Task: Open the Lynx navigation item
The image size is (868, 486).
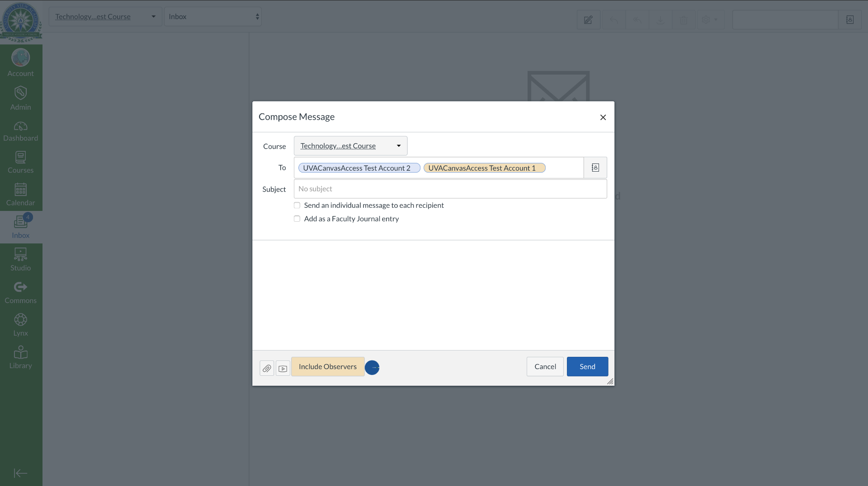Action: point(21,325)
